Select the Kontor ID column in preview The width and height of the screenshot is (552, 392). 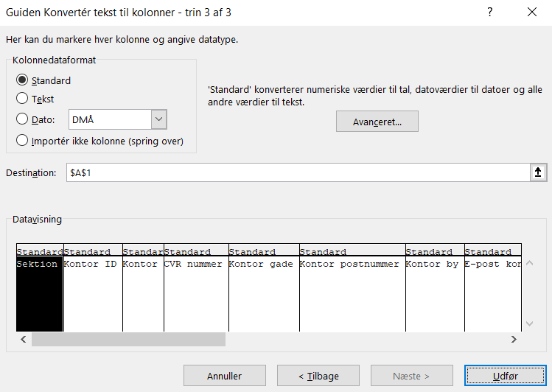tap(92, 291)
